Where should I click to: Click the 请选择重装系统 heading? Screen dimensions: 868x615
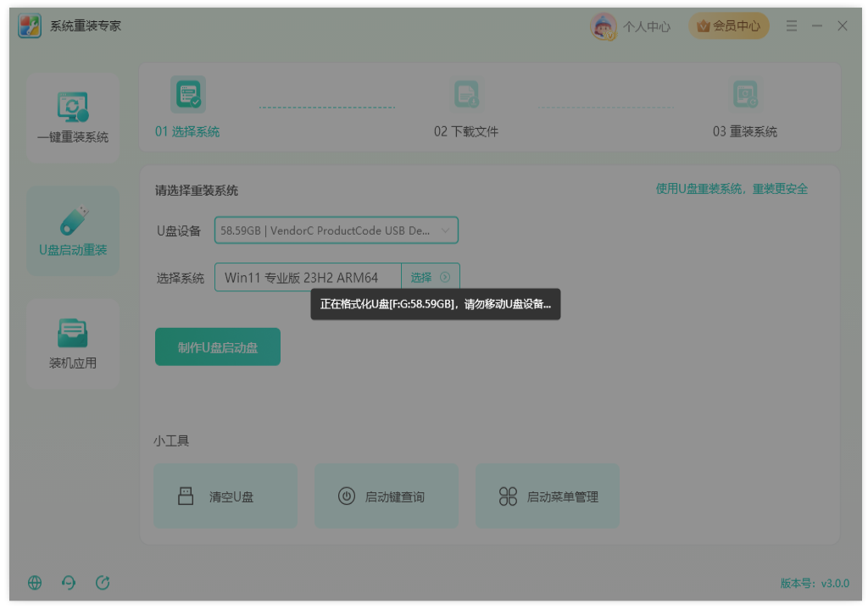197,191
